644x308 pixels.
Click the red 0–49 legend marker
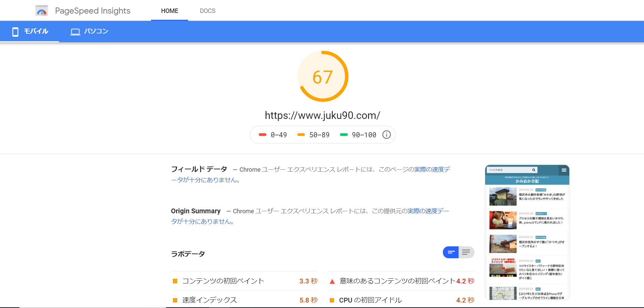(x=263, y=135)
